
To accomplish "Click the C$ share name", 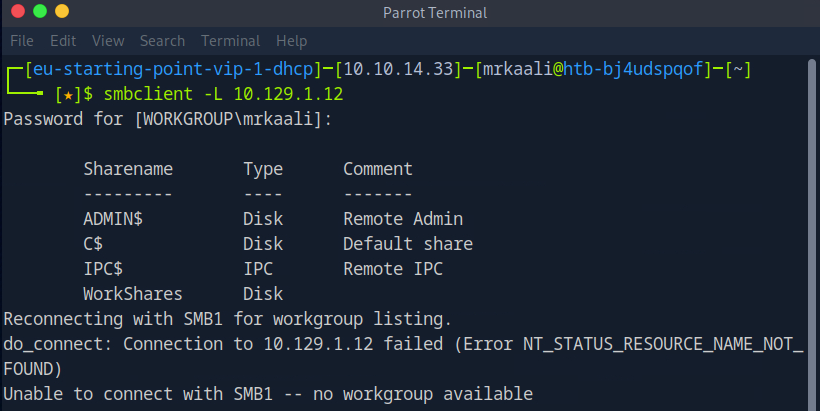I will pos(94,244).
